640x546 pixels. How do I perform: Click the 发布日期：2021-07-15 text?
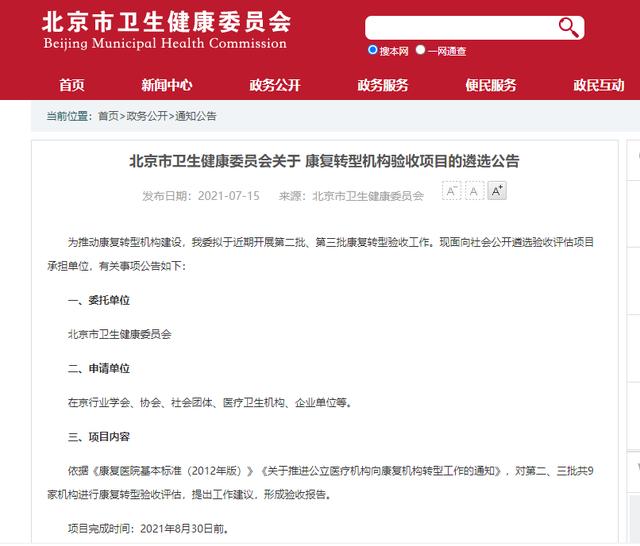tap(200, 196)
